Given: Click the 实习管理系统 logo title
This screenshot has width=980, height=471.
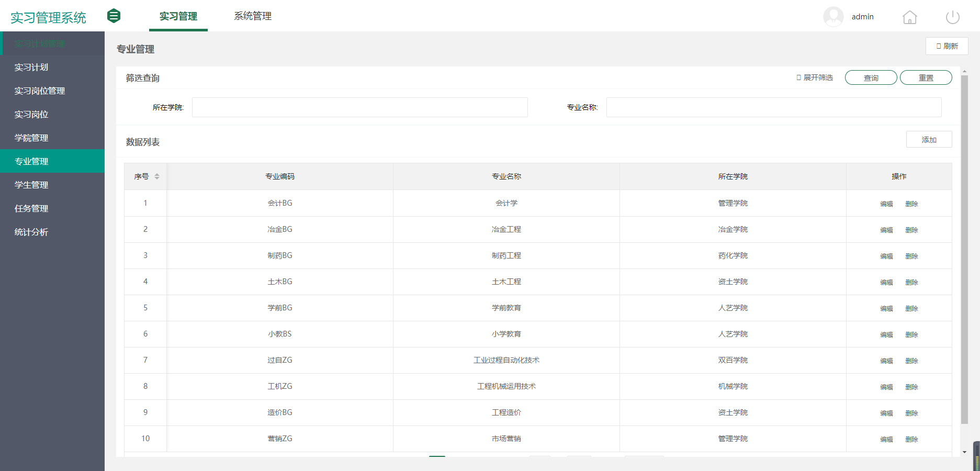Looking at the screenshot, I should coord(48,17).
